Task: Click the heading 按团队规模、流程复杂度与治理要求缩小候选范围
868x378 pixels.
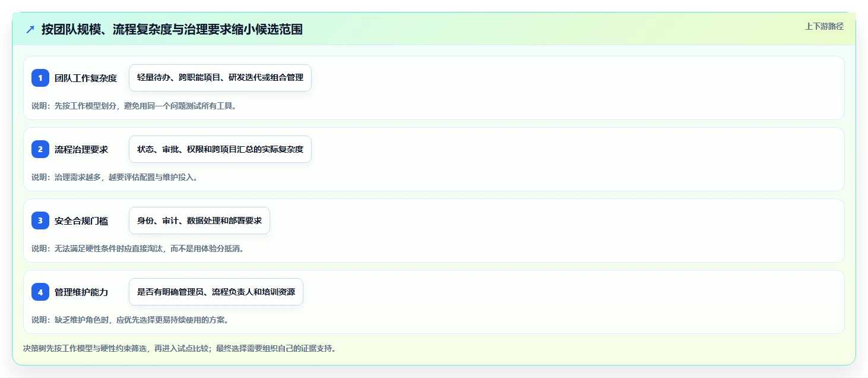Action: (172, 29)
